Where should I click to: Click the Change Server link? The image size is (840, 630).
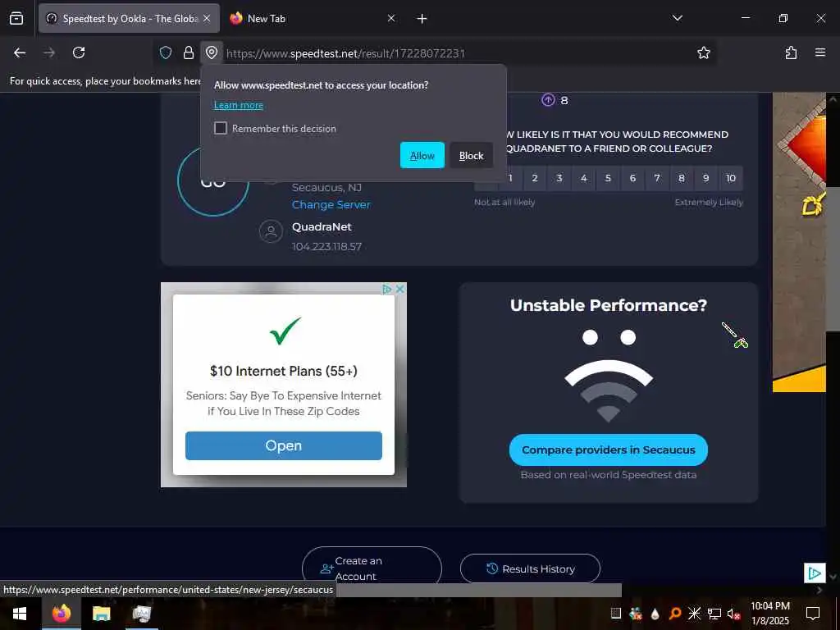click(331, 204)
